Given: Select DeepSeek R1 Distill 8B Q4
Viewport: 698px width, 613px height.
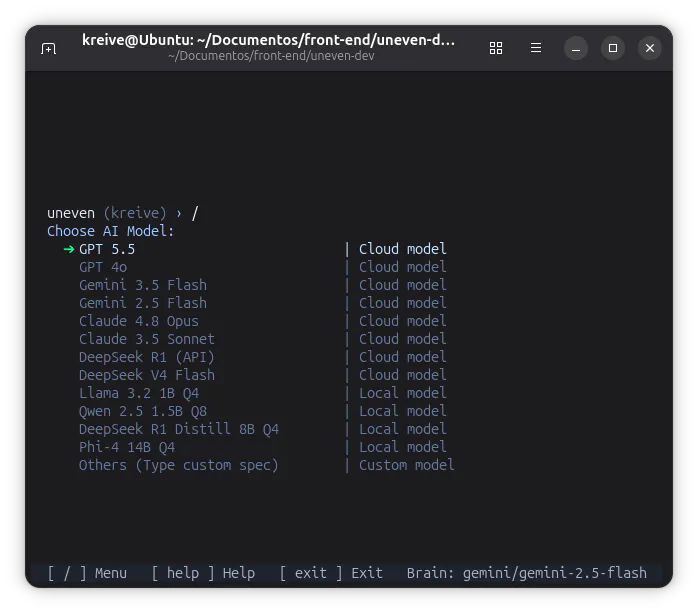Looking at the screenshot, I should pyautogui.click(x=179, y=429).
